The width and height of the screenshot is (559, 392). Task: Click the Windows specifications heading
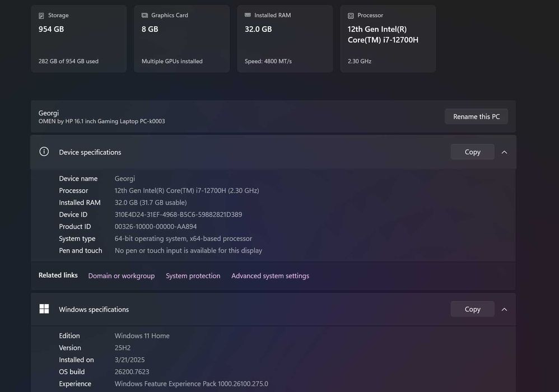[x=94, y=309]
